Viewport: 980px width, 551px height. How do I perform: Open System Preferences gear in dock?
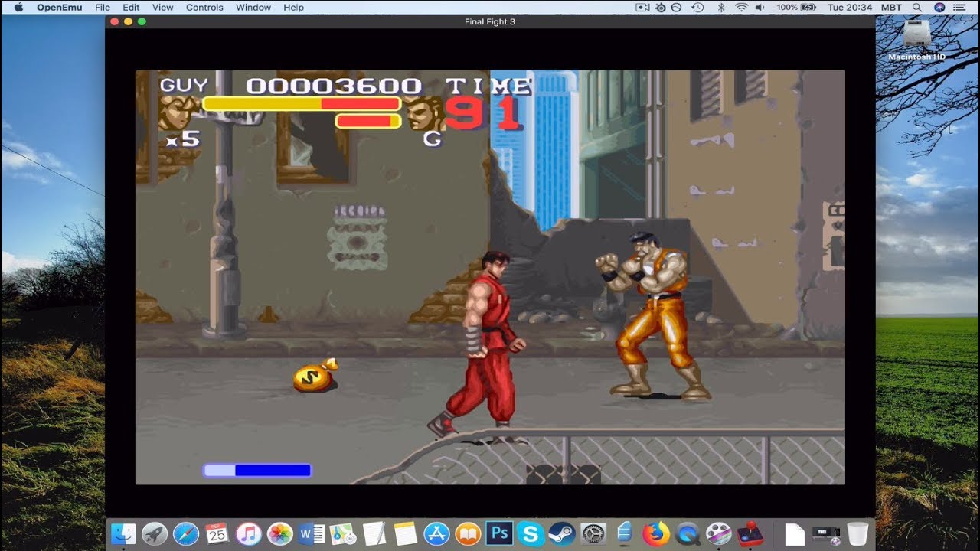(593, 533)
